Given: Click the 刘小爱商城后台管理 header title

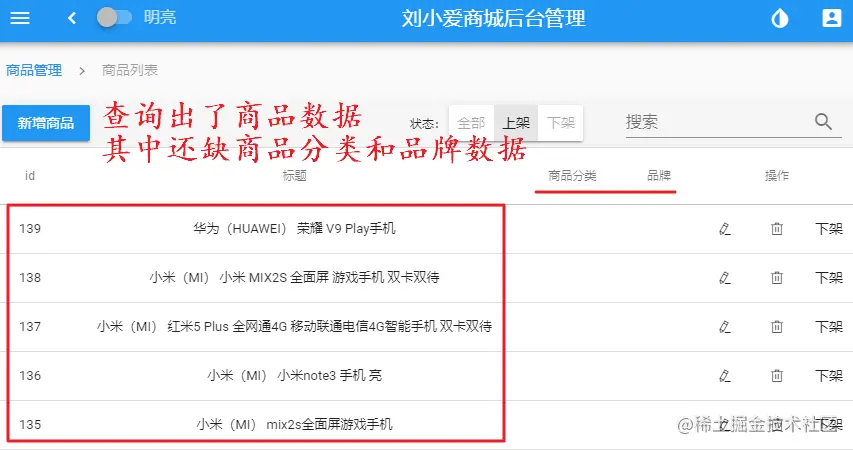Looking at the screenshot, I should point(493,19).
